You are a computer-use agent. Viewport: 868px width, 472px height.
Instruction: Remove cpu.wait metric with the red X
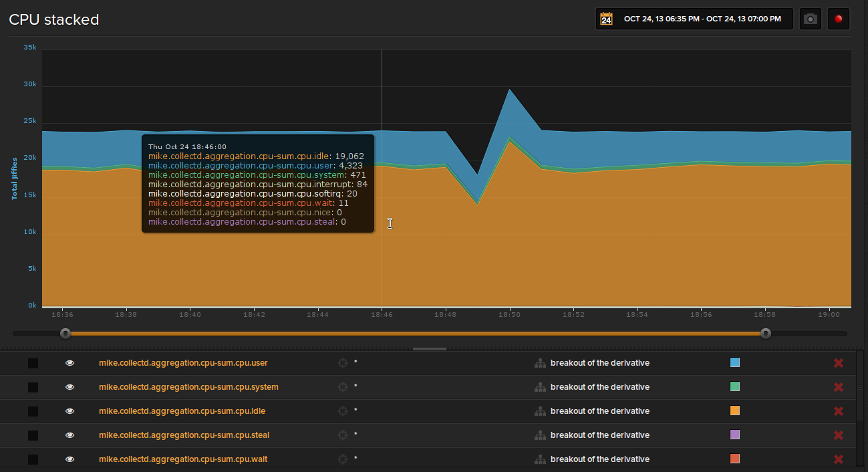(839, 459)
